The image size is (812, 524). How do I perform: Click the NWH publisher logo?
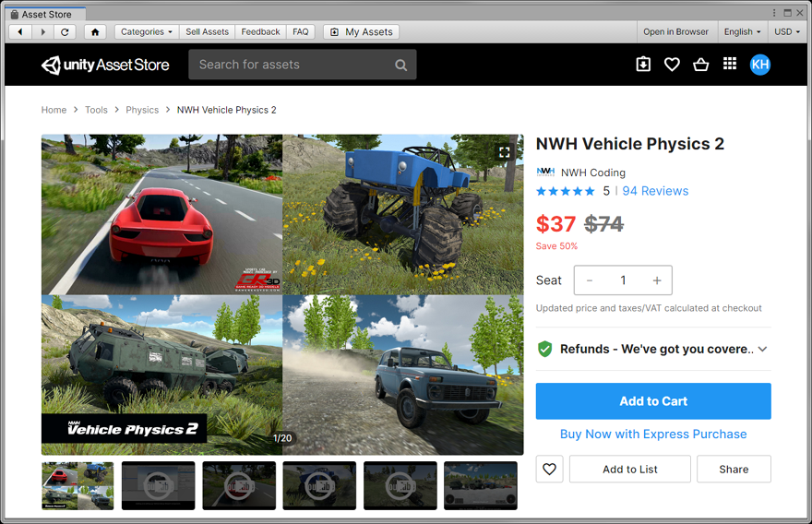tap(545, 172)
